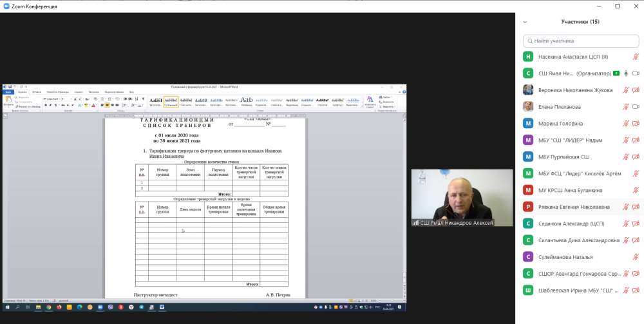Toggle align left in Word ribbon
644x324 pixels.
point(102,106)
